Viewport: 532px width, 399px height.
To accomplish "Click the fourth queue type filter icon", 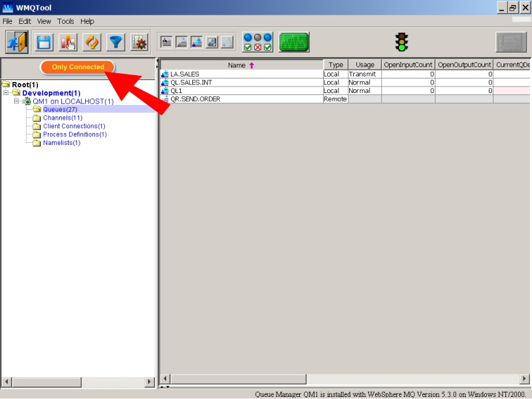I will (212, 42).
